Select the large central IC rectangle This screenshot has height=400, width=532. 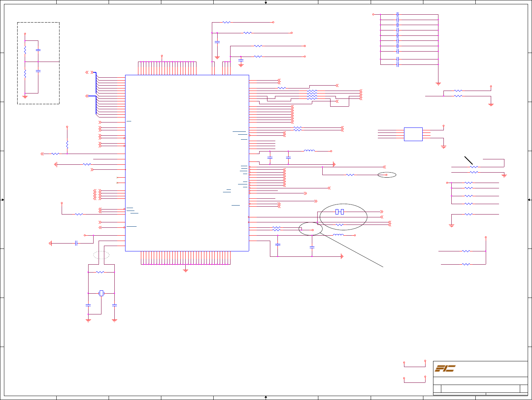point(187,163)
